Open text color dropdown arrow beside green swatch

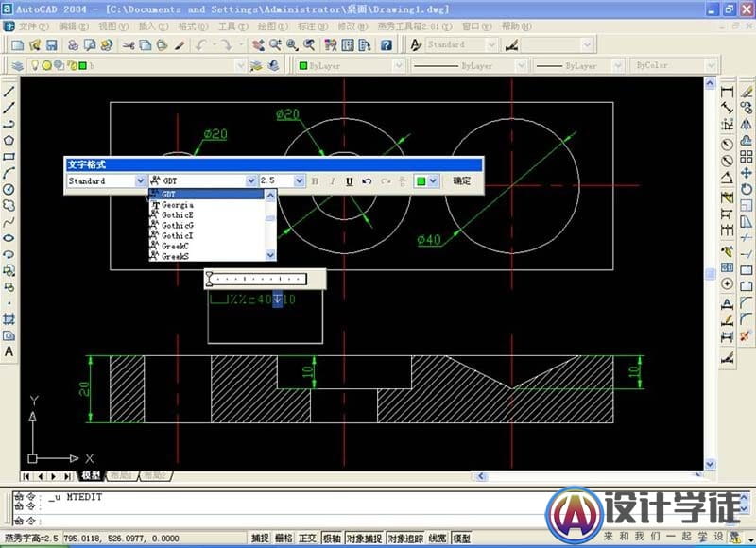433,180
